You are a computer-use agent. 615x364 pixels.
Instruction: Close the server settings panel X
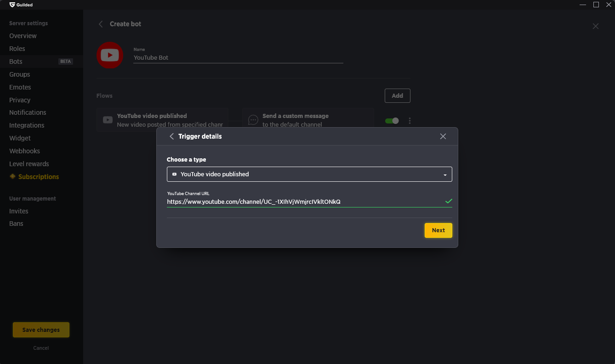point(596,26)
